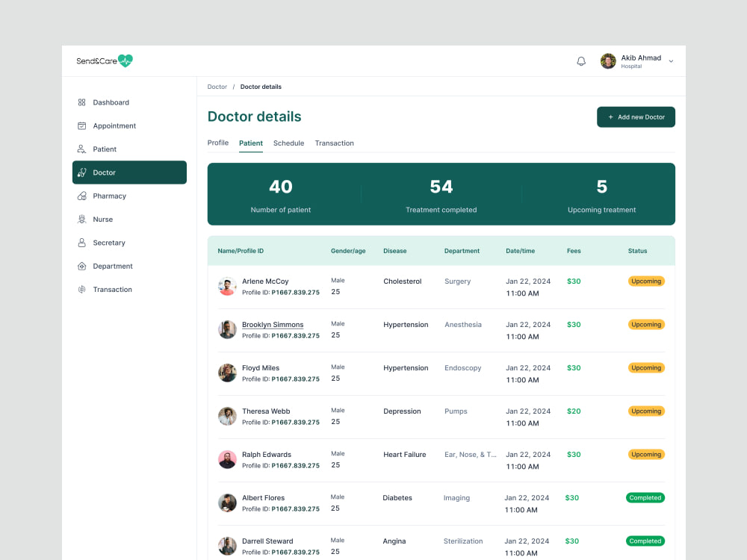Click the Upcoming badge for Theresa Webb
The height and width of the screenshot is (560, 747).
coord(646,411)
